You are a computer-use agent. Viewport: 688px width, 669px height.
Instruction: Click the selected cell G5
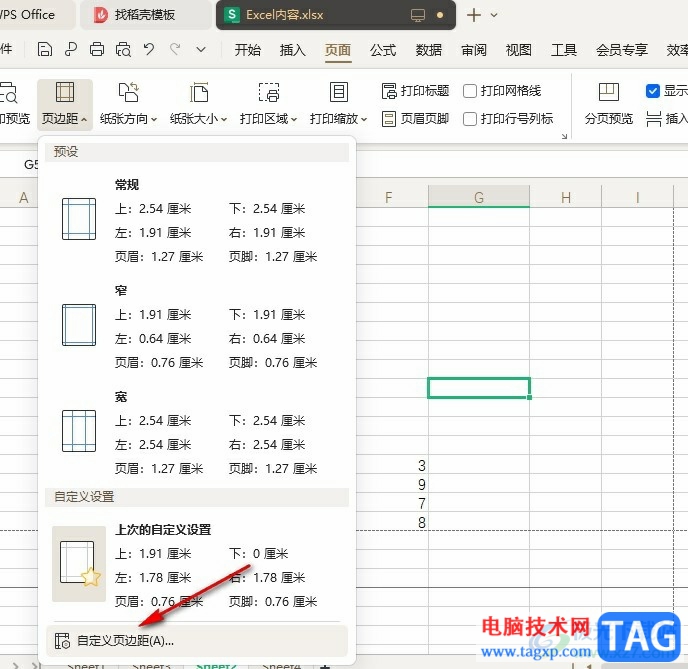coord(479,388)
